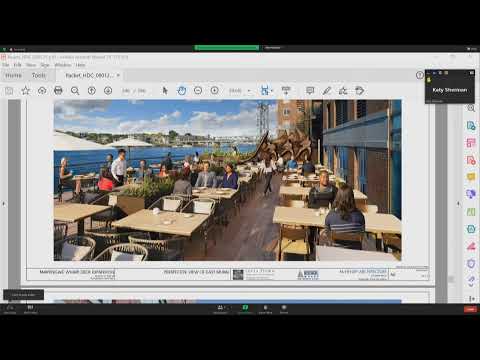Open the Sign menu
This screenshot has width=480, height=360.
click(45, 65)
